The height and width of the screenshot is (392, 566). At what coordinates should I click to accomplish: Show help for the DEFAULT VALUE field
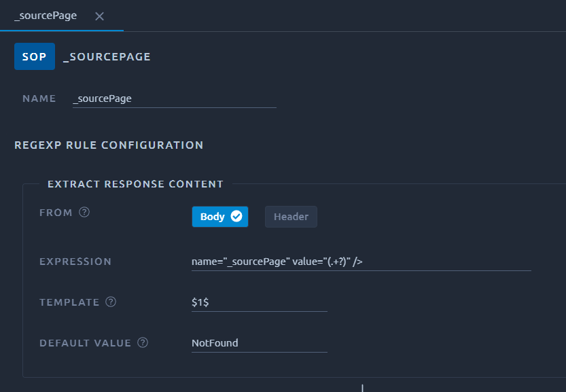143,342
